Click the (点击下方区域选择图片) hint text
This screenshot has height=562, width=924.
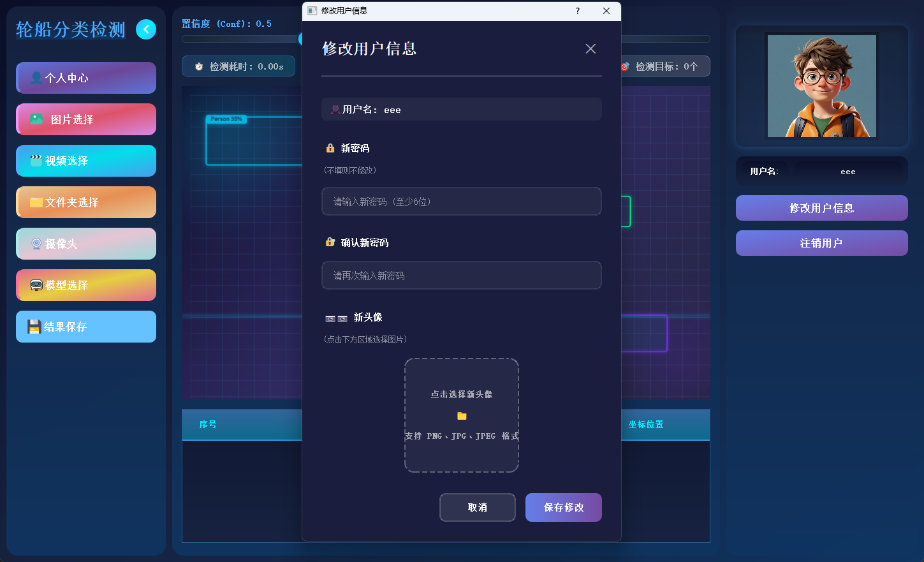pos(365,339)
